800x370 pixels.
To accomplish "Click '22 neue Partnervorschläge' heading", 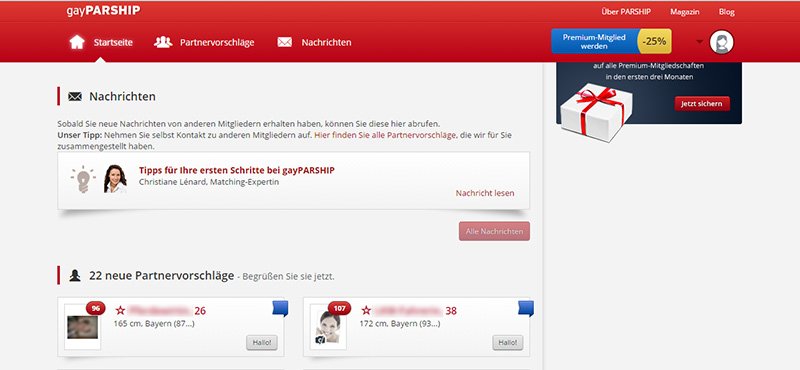I will click(161, 276).
